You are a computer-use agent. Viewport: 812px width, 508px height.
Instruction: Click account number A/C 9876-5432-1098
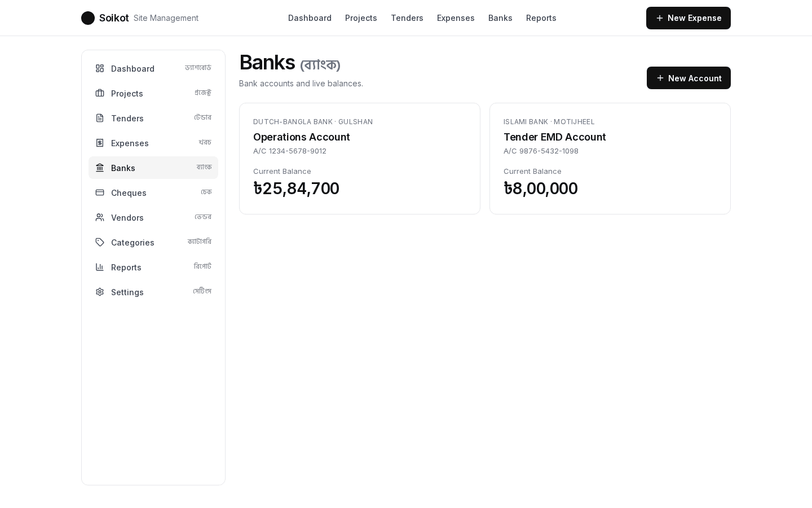[x=541, y=151]
